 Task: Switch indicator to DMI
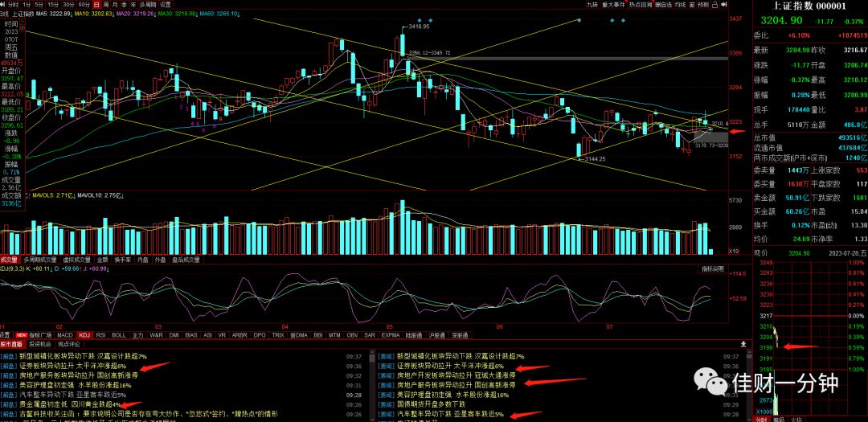point(174,335)
